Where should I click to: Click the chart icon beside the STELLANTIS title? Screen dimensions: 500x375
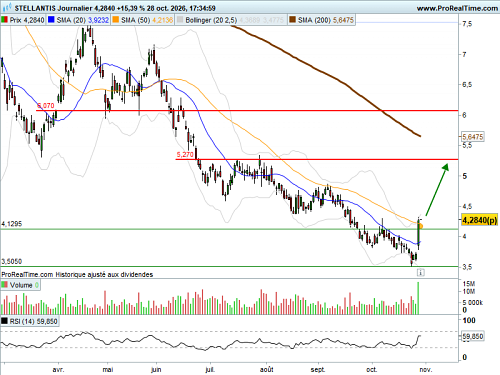[7, 7]
